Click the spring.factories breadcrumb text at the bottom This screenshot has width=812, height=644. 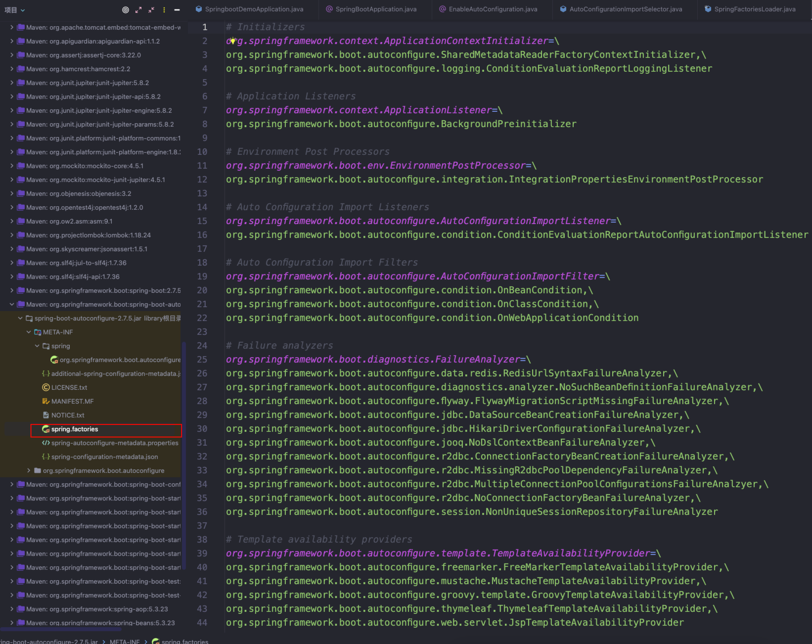185,642
